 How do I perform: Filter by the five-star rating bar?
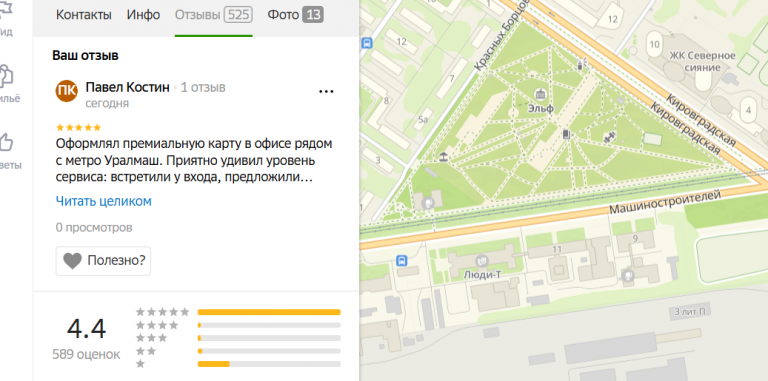269,312
